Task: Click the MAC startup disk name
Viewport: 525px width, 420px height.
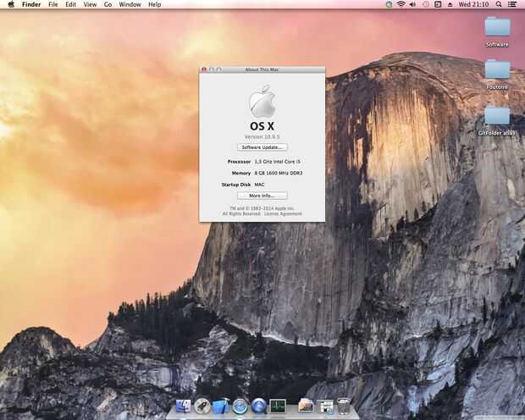Action: 259,185
